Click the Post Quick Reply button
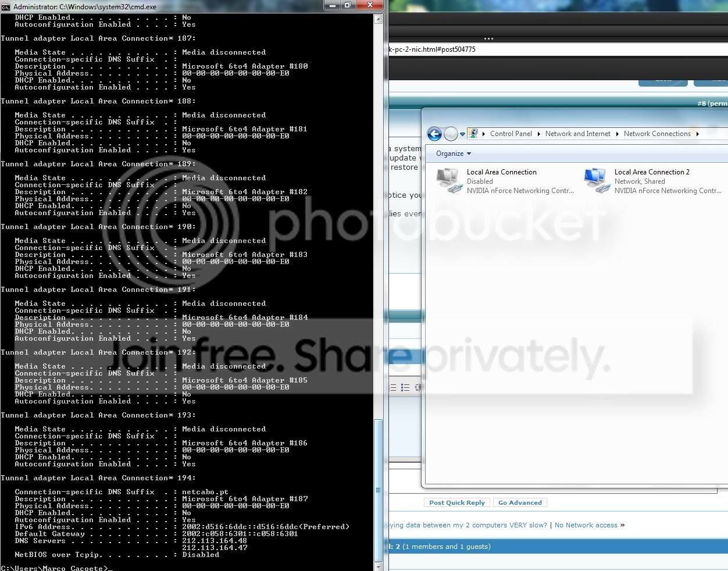Viewport: 728px width, 571px height. coord(457,502)
